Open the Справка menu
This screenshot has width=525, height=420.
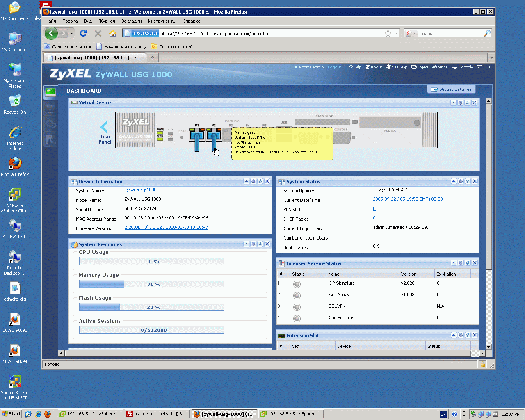[192, 21]
